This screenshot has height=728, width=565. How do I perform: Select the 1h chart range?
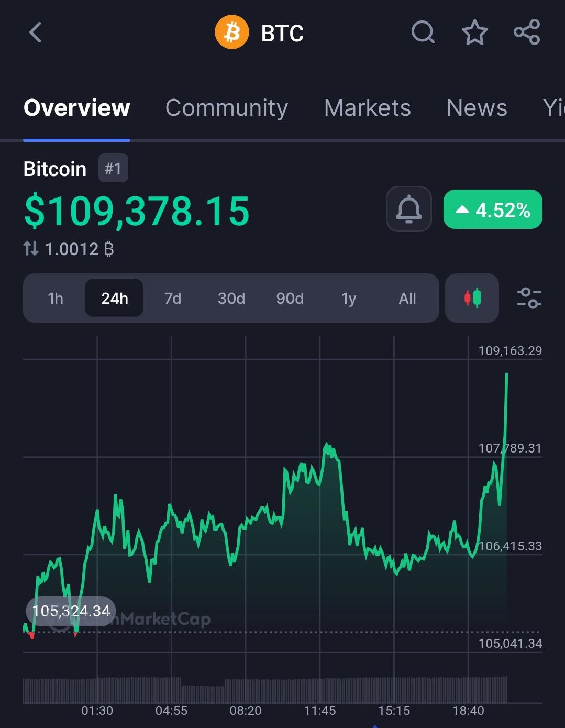tap(56, 299)
